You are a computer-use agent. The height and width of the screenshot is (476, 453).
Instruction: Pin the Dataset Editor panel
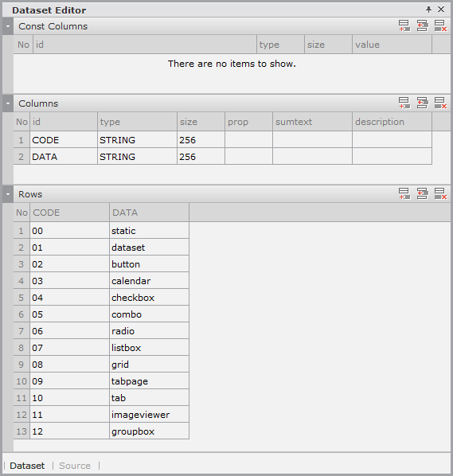(x=428, y=10)
